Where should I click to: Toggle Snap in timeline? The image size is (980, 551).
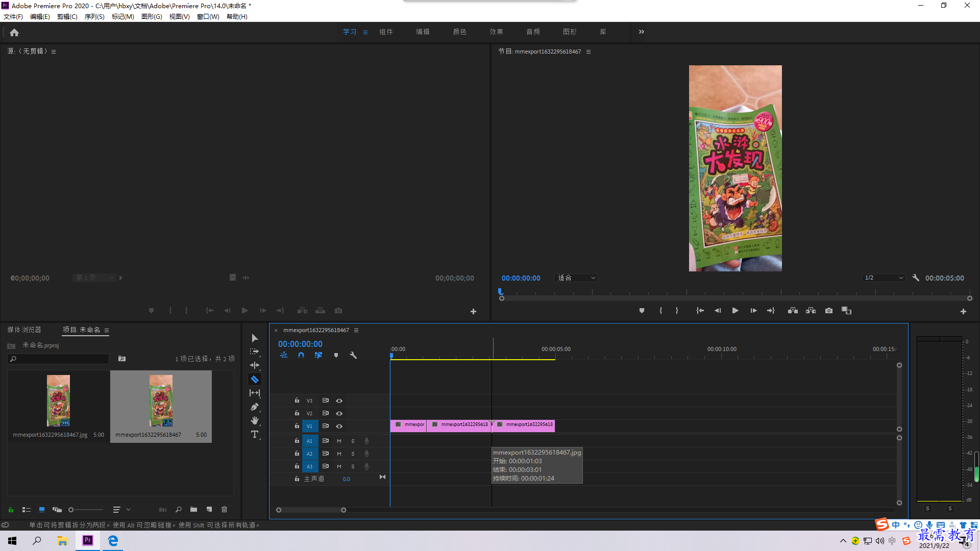pyautogui.click(x=301, y=355)
